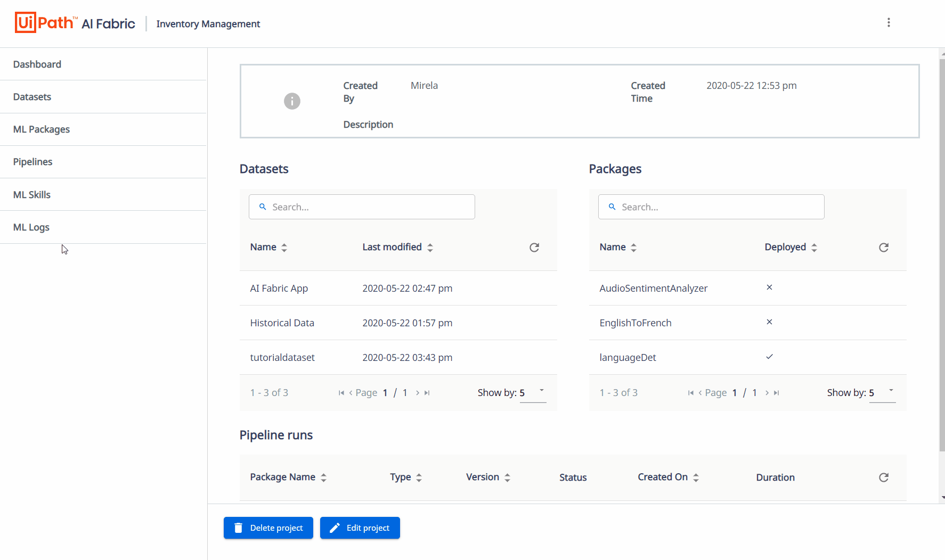This screenshot has width=945, height=560.
Task: Toggle sort on Last modified column
Action: (x=430, y=247)
